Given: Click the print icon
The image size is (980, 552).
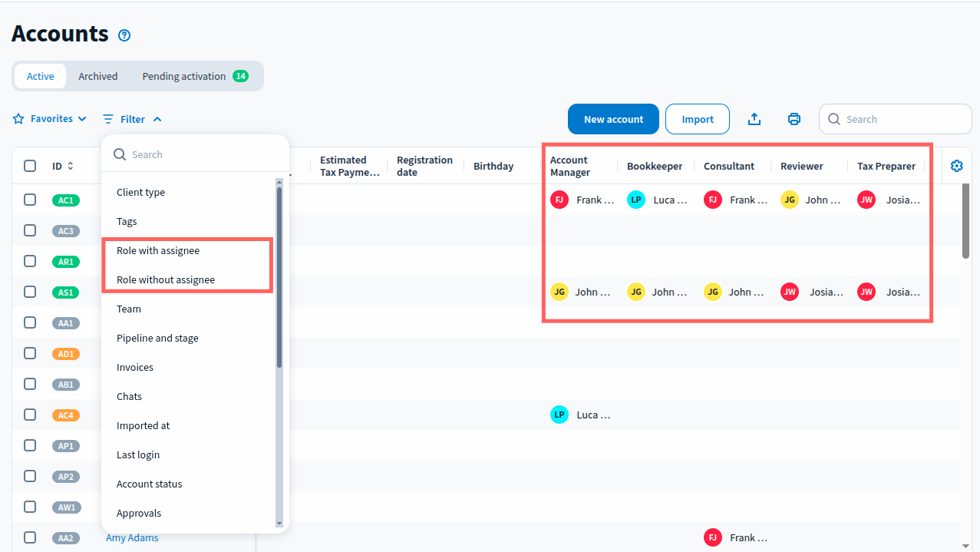Looking at the screenshot, I should coord(794,119).
